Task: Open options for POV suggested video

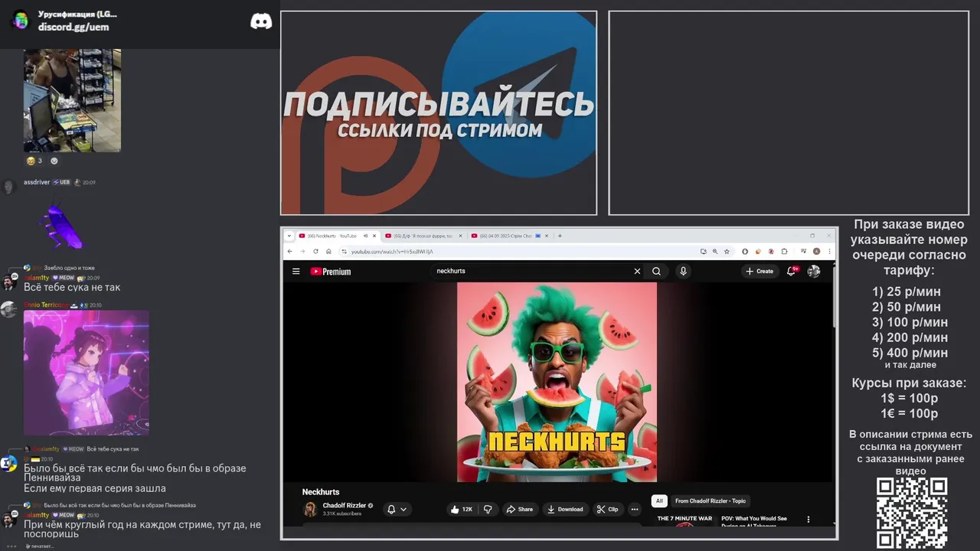Action: tap(808, 520)
